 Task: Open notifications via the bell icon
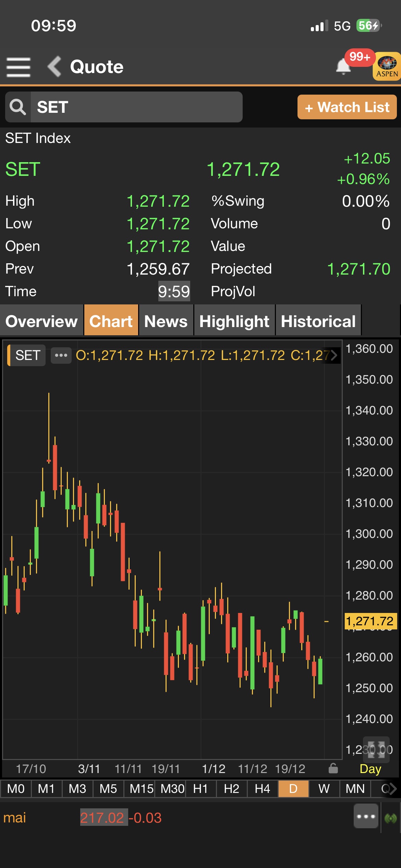coord(343,67)
